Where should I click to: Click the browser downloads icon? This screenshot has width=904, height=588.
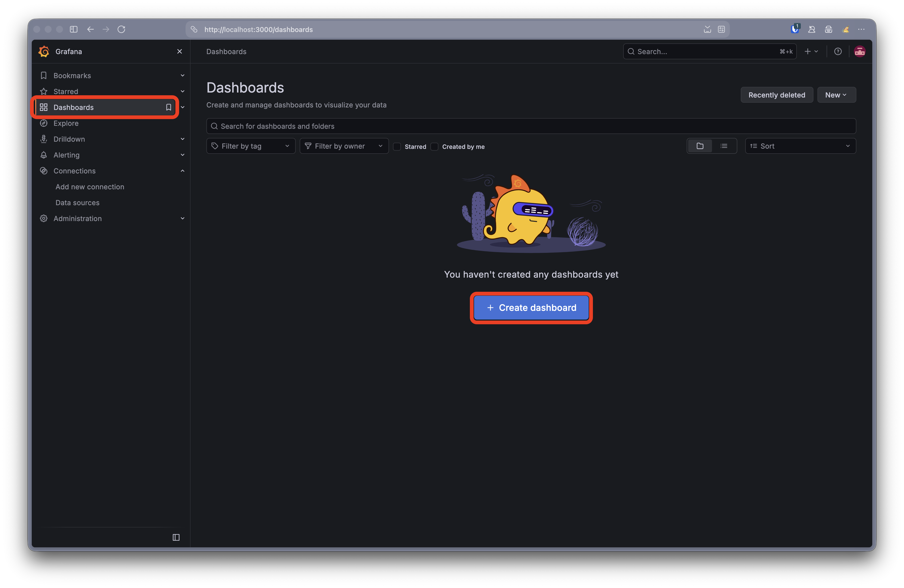point(707,29)
